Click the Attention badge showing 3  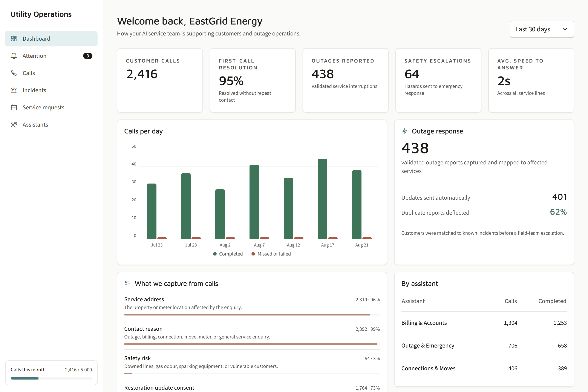point(87,56)
